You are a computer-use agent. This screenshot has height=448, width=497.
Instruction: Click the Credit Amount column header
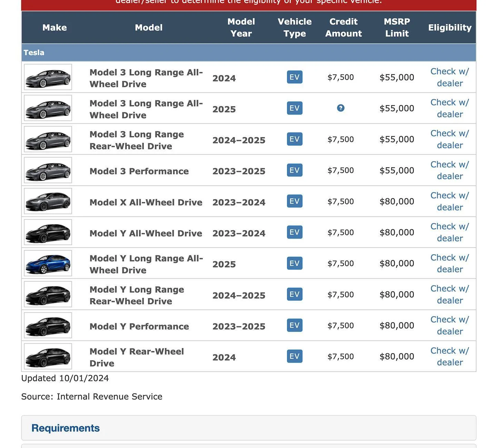click(x=344, y=28)
